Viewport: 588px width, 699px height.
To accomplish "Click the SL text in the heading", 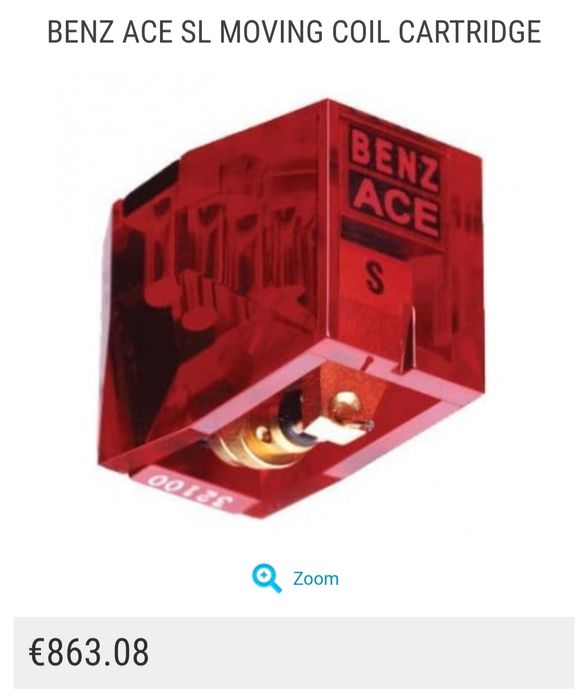I will click(x=195, y=32).
